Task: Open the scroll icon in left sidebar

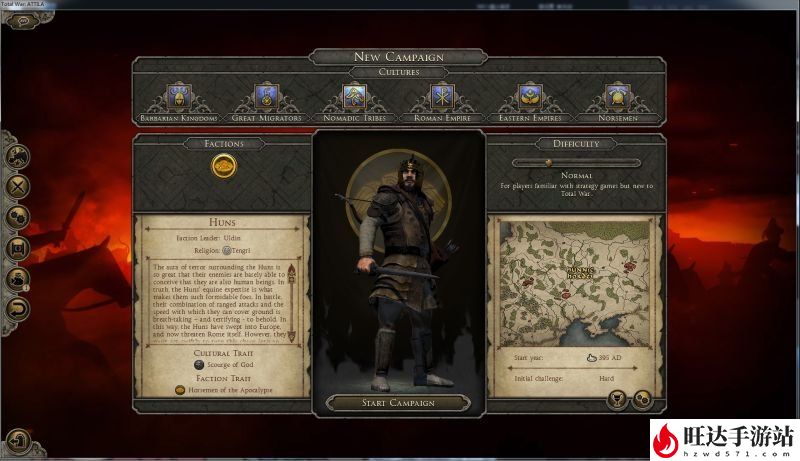Action: pos(18,248)
